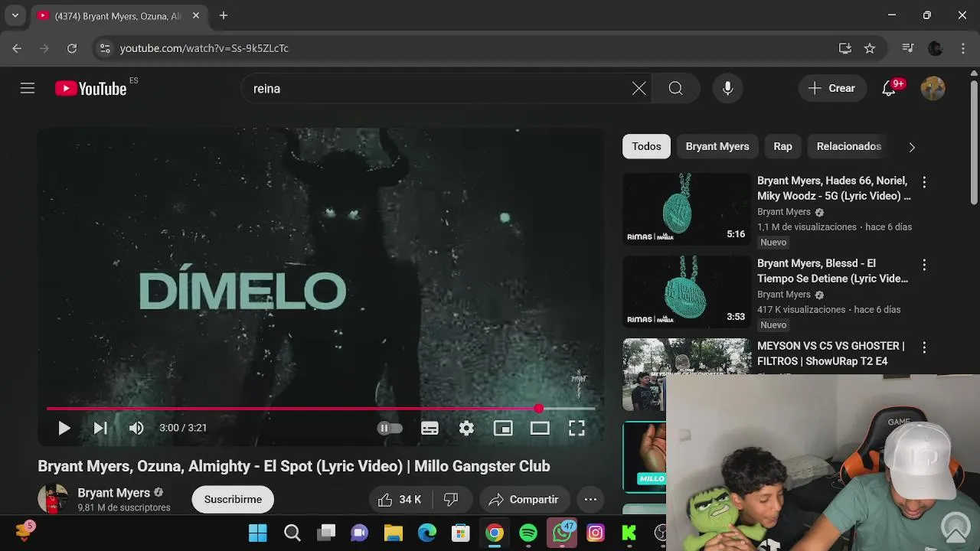
Task: Click the video time display 3:00 / 3:21
Action: [x=183, y=428]
